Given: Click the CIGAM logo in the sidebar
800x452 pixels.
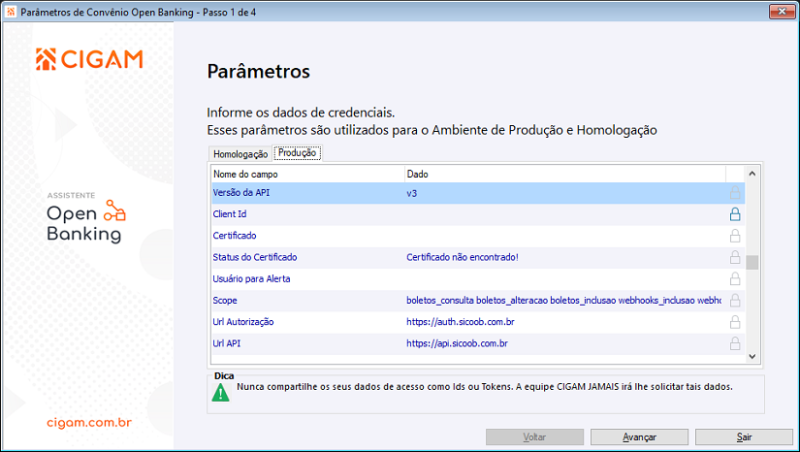Looking at the screenshot, I should tap(89, 59).
